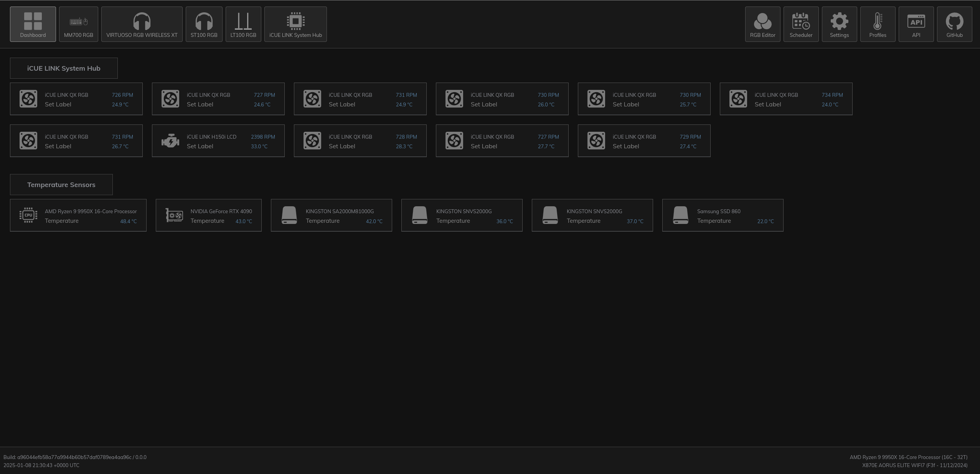Select the LT100 RGB lighting towers
The height and width of the screenshot is (474, 980).
pos(243,24)
